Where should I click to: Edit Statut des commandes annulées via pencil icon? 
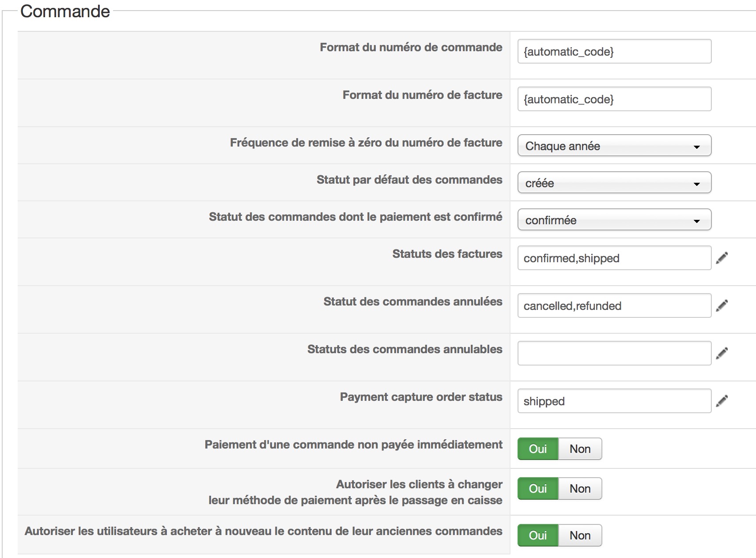coord(722,305)
